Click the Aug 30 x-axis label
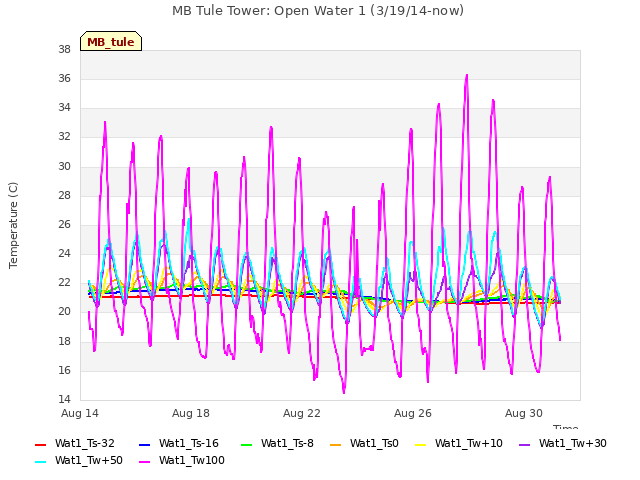Screen dimensions: 640x480 [524, 413]
